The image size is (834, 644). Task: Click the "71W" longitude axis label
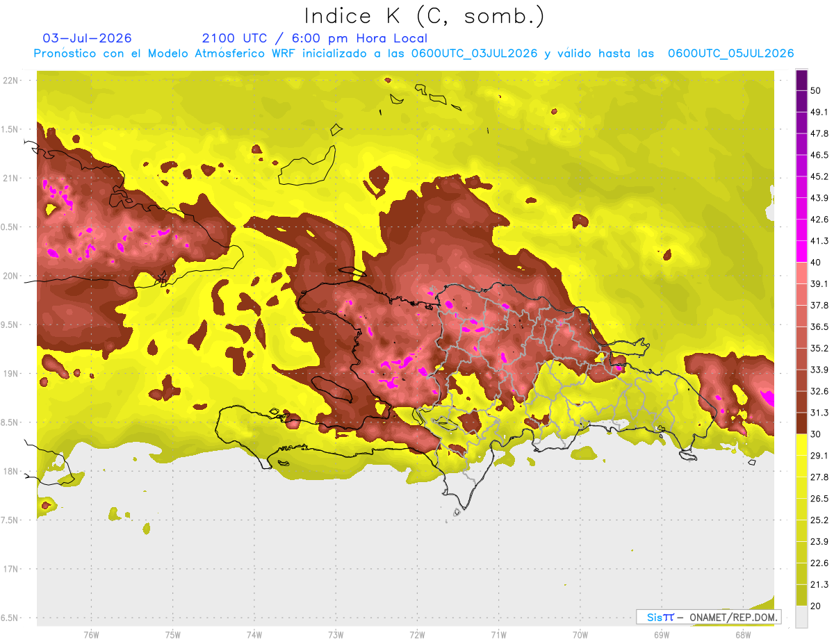point(498,634)
